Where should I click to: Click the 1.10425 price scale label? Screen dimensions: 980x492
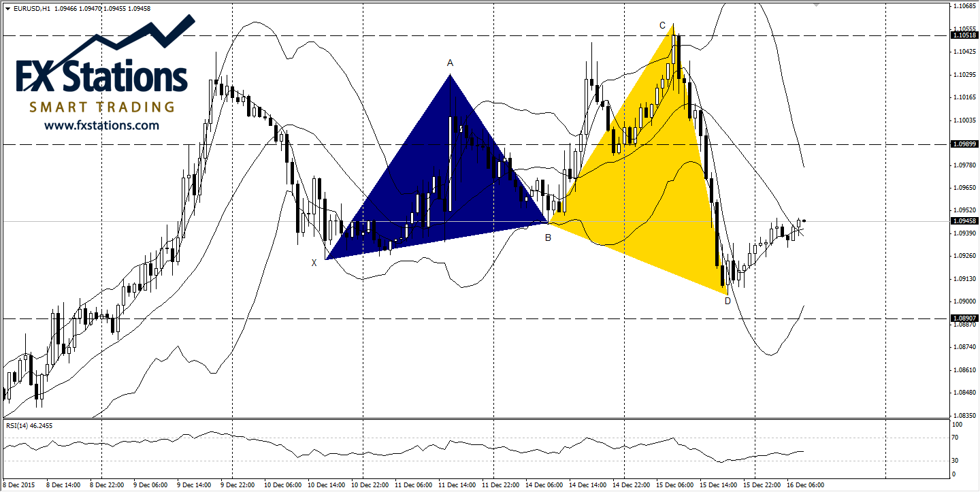[964, 52]
